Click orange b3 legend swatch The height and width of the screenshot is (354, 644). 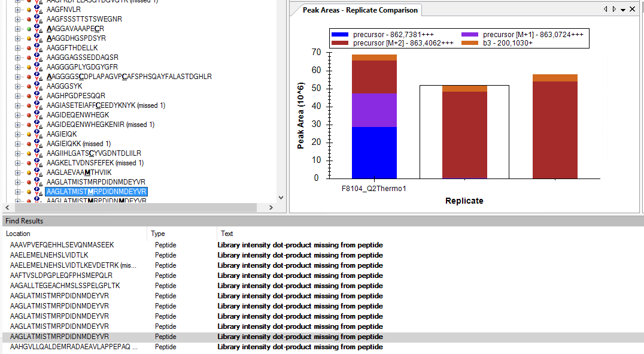[471, 43]
